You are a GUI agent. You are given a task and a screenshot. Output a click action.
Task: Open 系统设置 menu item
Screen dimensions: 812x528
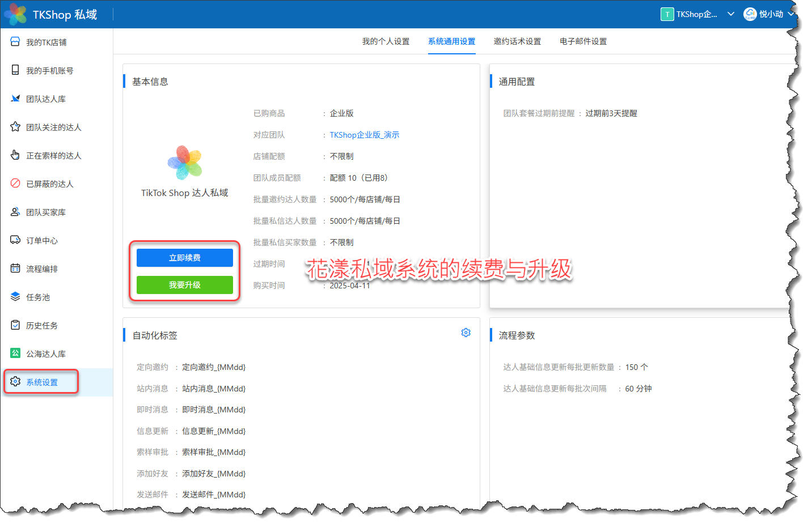pyautogui.click(x=57, y=382)
